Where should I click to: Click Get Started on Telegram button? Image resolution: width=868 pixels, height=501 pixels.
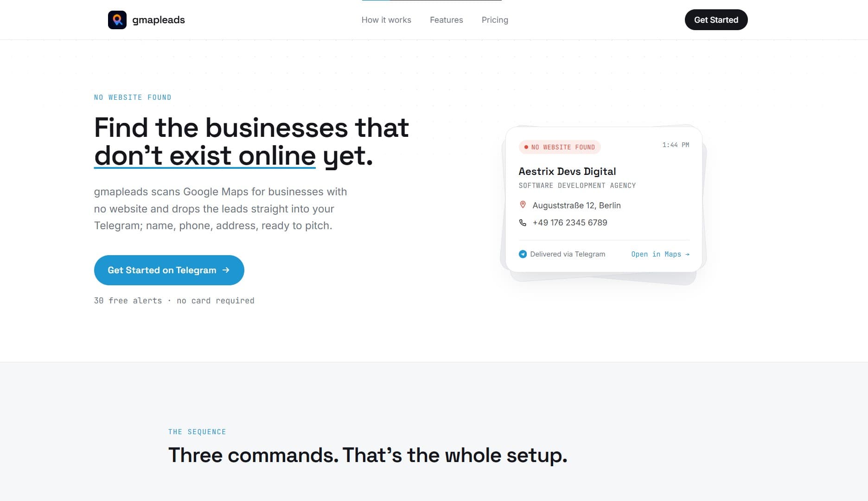[169, 270]
